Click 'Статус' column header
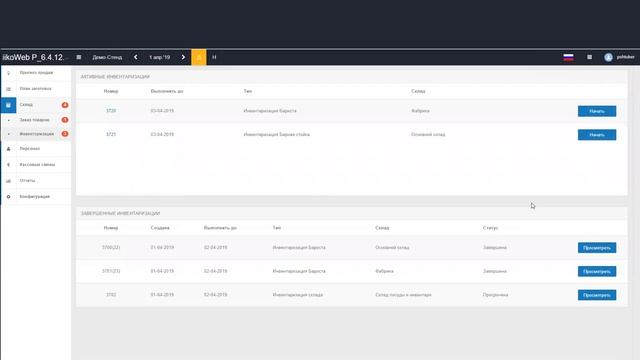The image size is (640, 360). [x=490, y=228]
